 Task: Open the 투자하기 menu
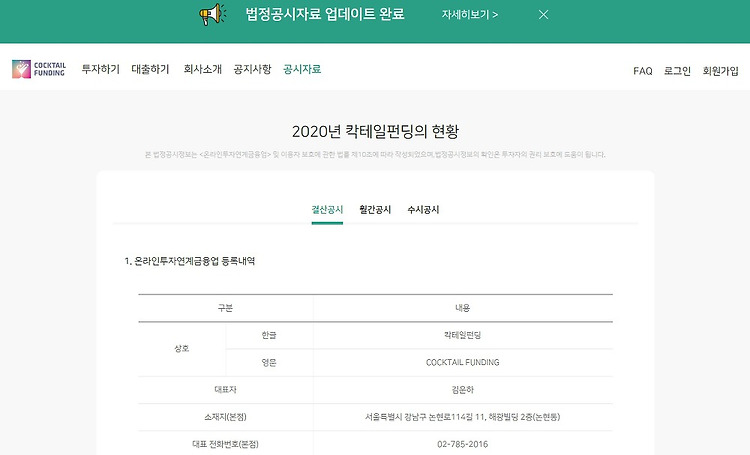pos(100,69)
